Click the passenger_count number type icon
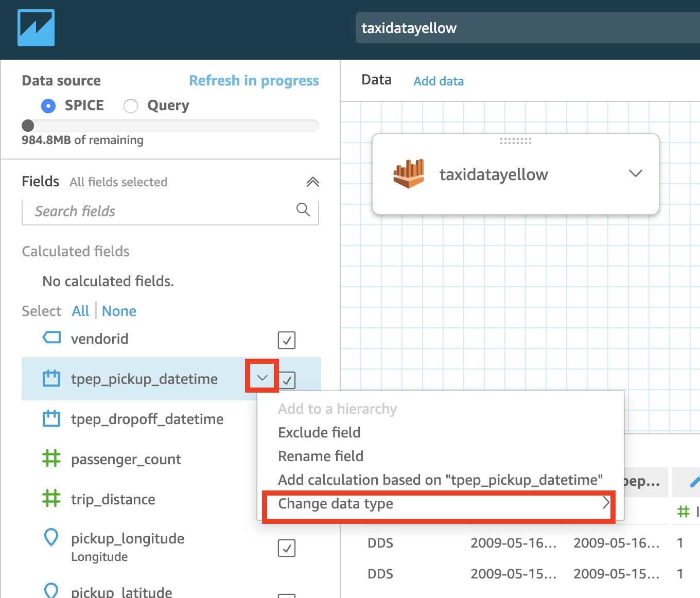The width and height of the screenshot is (700, 598). point(51,458)
